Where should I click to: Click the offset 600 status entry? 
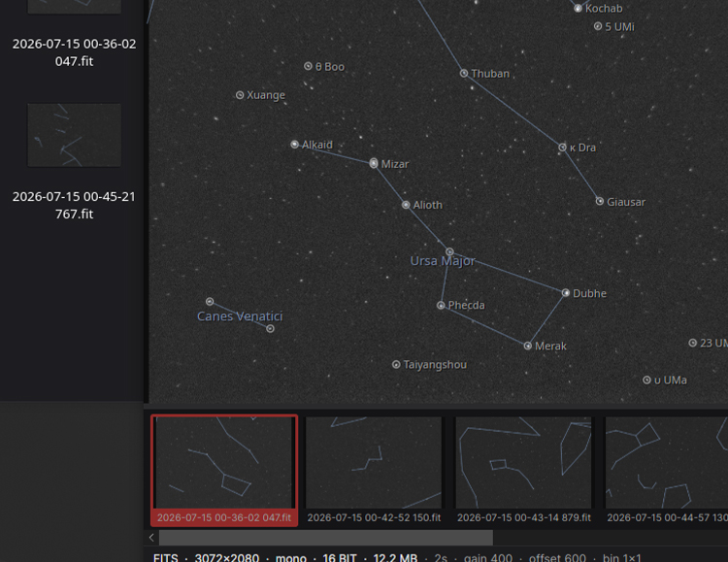click(x=557, y=557)
